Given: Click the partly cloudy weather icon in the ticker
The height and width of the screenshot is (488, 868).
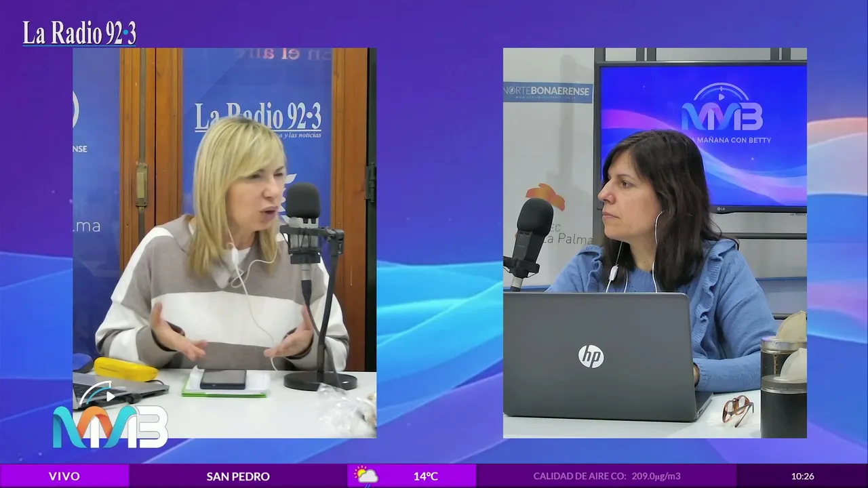Looking at the screenshot, I should coord(366,476).
